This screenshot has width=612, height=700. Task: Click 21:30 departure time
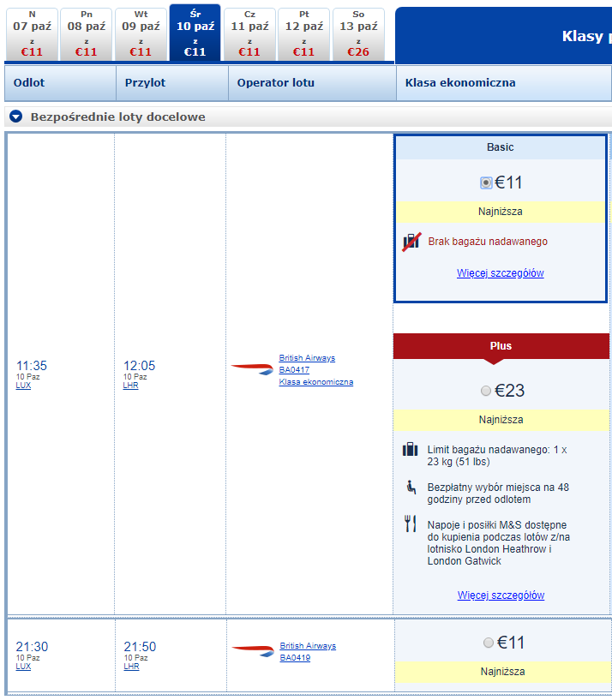coord(32,647)
